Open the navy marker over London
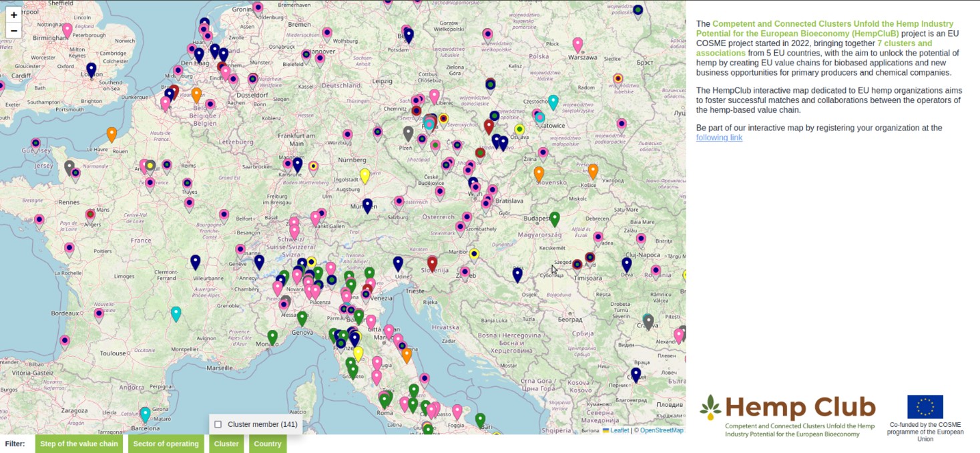 point(91,69)
